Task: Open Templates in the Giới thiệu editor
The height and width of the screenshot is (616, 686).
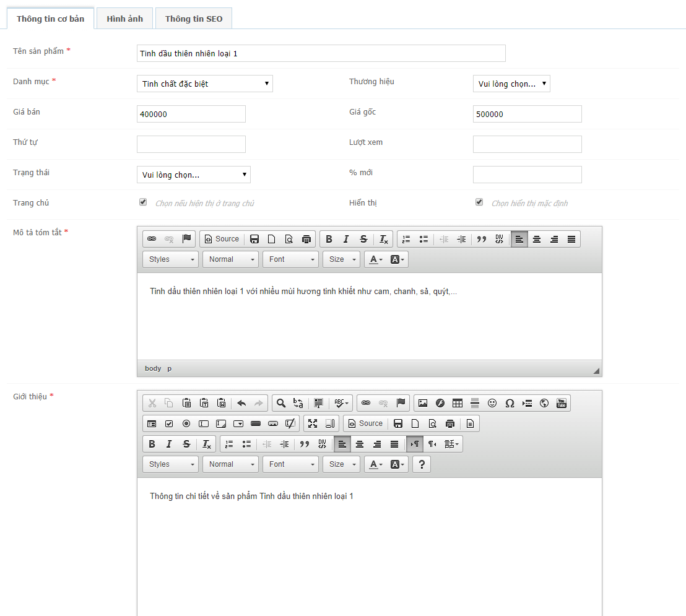Action: coord(471,423)
